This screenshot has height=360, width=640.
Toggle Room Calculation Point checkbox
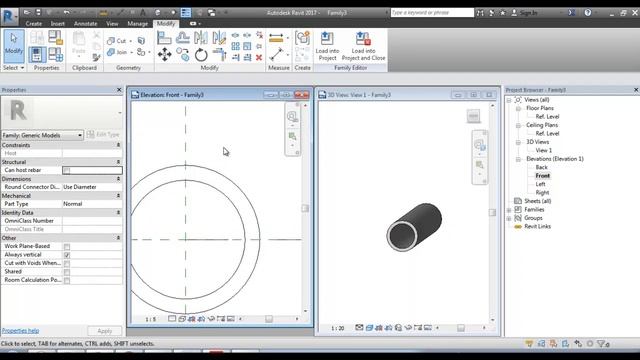coord(67,280)
